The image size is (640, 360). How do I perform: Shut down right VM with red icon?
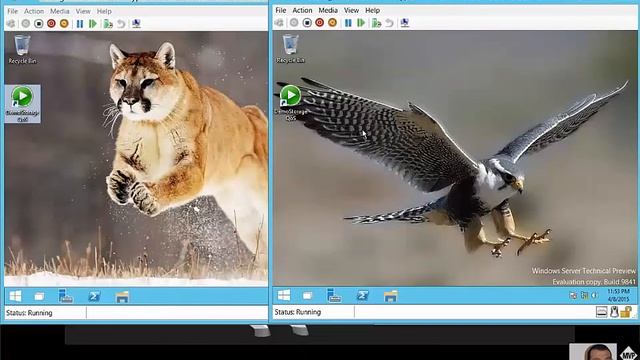(319, 23)
